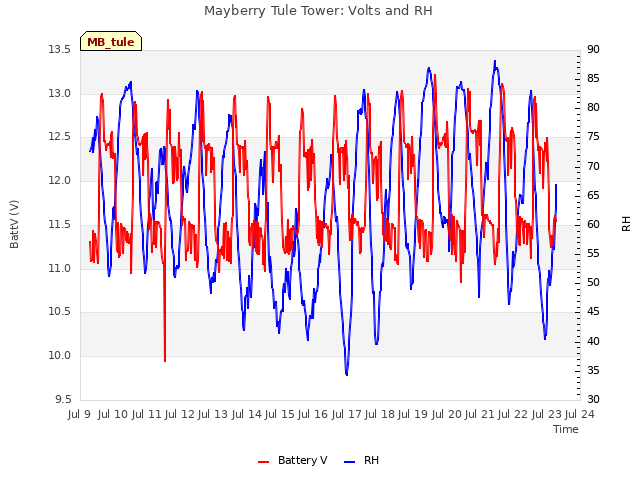Image resolution: width=640 pixels, height=480 pixels.
Task: Click the 70 right axis tick label
Action: (x=593, y=167)
